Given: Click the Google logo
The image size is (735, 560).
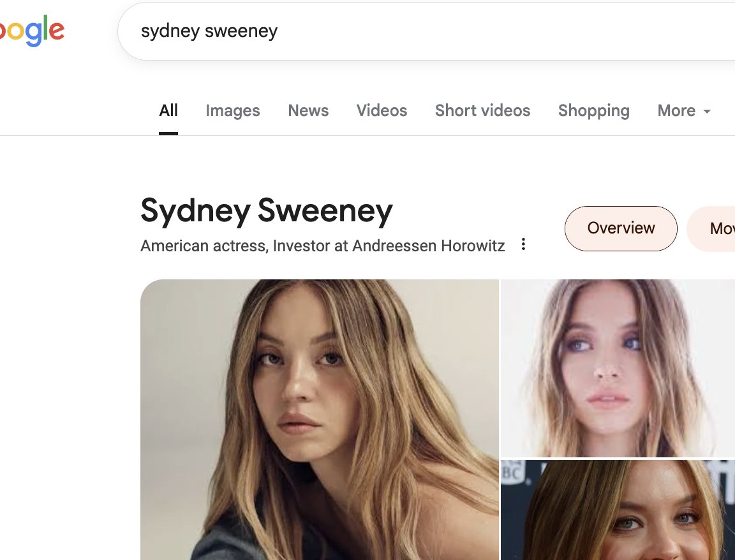Looking at the screenshot, I should 32,31.
